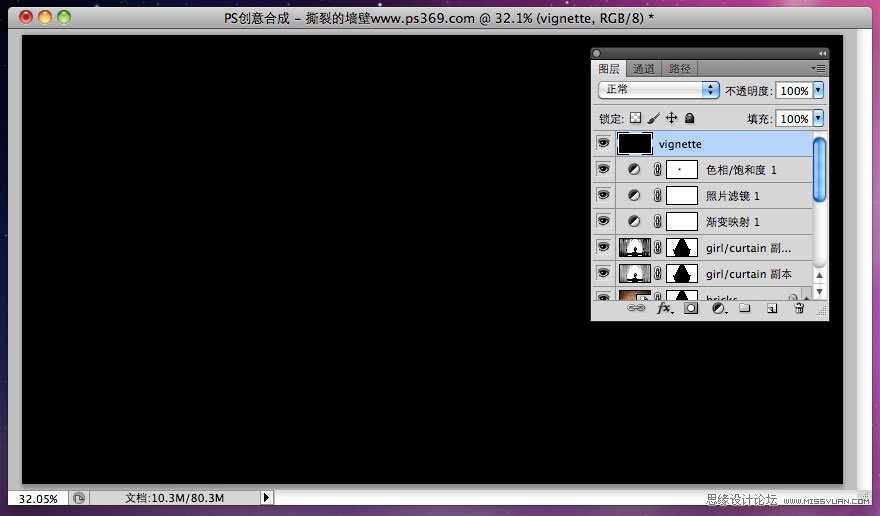Click the 填充 100% value field
The width and height of the screenshot is (880, 516).
point(794,118)
